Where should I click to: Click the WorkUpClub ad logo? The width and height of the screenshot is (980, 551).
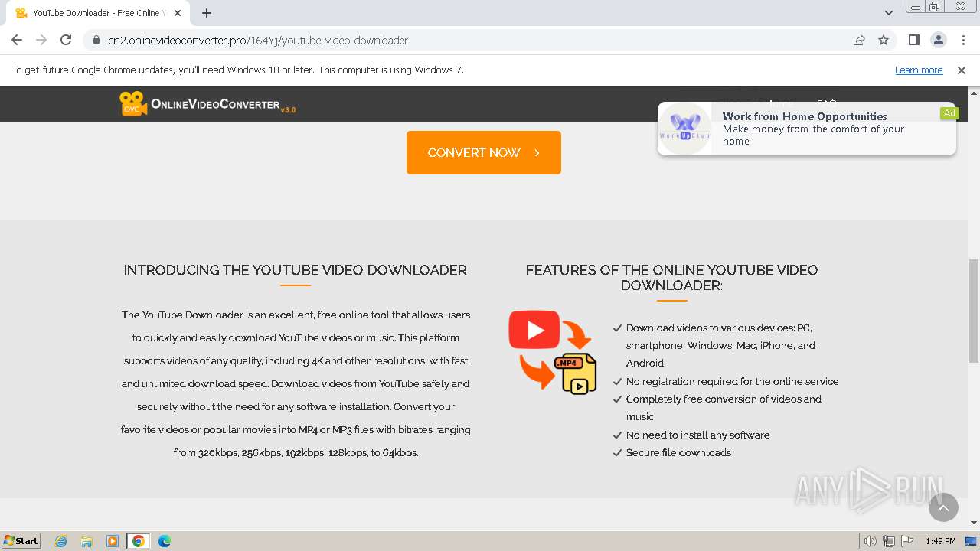tap(685, 128)
